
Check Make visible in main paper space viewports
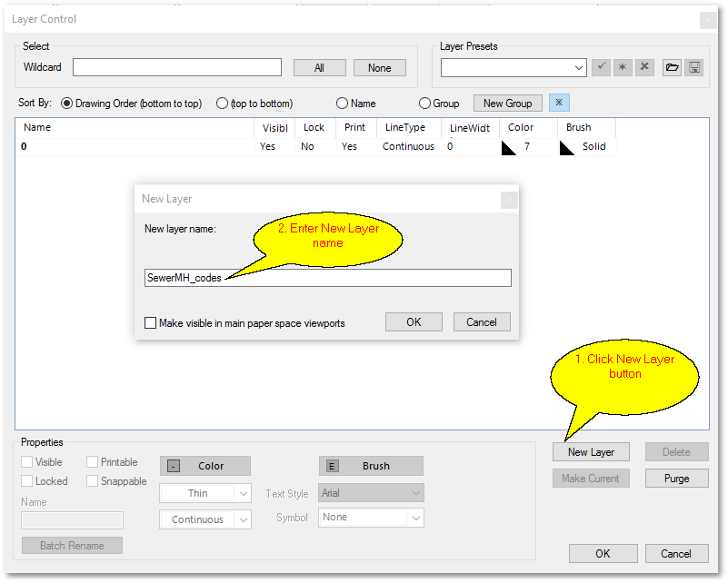(151, 322)
